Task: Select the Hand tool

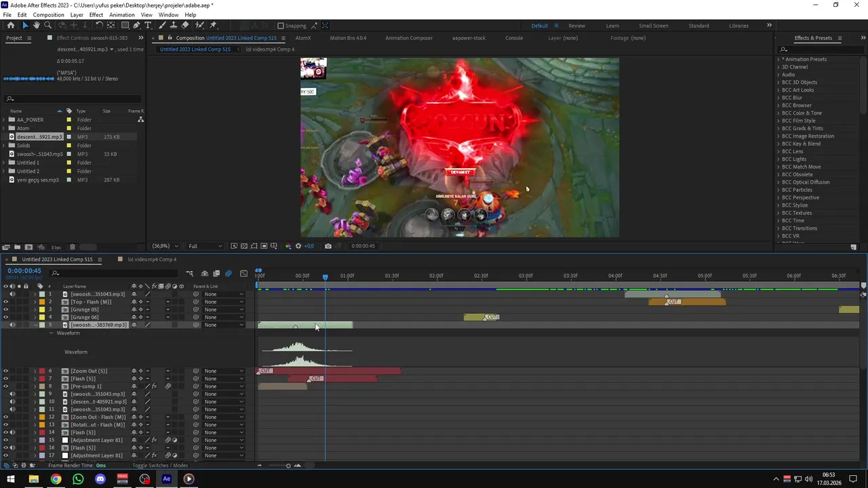Action: (36, 25)
